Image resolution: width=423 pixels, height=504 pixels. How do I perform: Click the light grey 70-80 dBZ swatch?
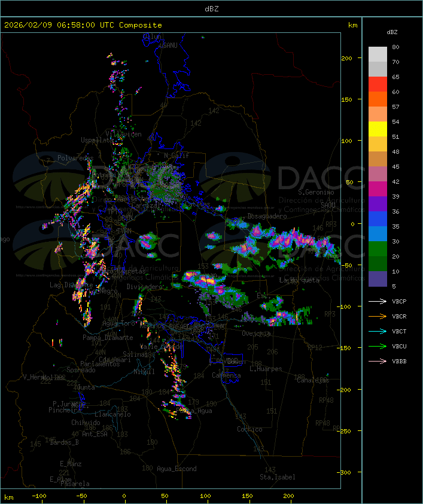pos(378,54)
